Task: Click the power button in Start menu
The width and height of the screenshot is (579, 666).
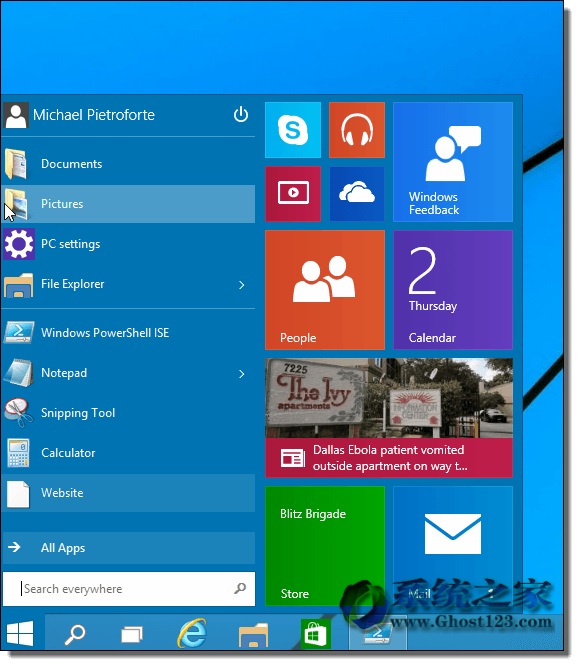Action: [x=240, y=114]
